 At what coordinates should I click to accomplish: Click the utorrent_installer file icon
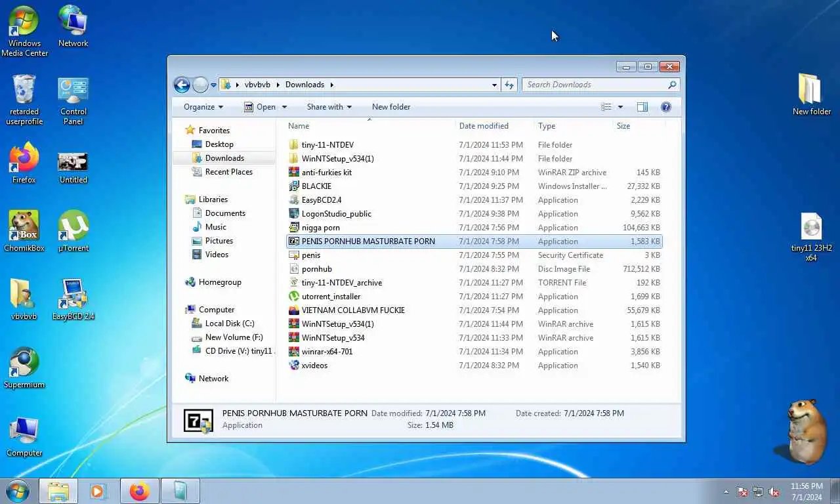294,297
